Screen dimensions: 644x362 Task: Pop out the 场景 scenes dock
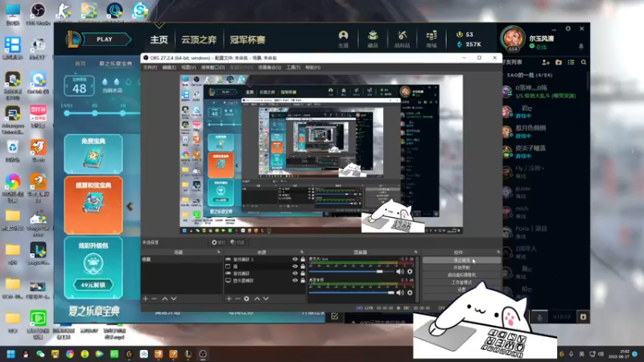point(218,252)
